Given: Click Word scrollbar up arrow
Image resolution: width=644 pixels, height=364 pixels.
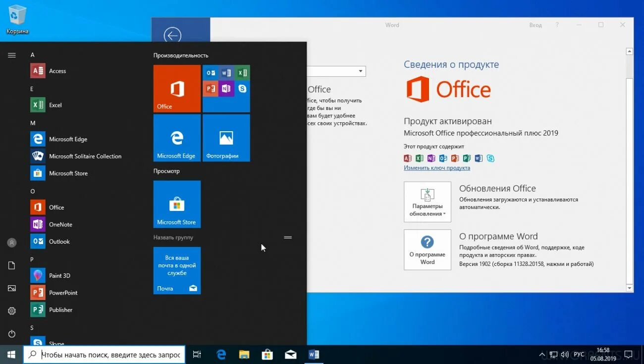Looking at the screenshot, I should [x=630, y=51].
